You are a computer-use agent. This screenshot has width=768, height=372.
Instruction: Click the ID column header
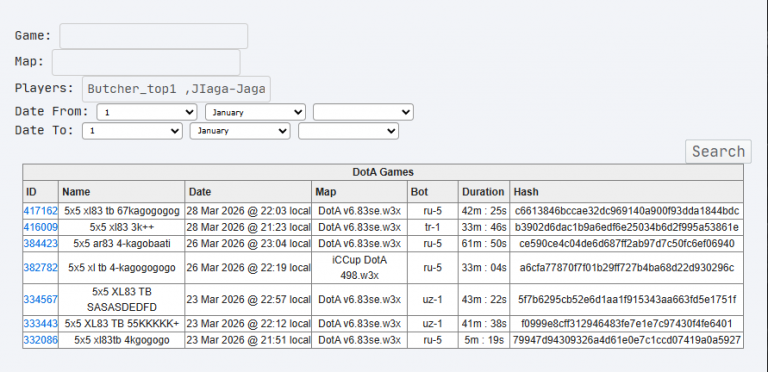[41, 192]
